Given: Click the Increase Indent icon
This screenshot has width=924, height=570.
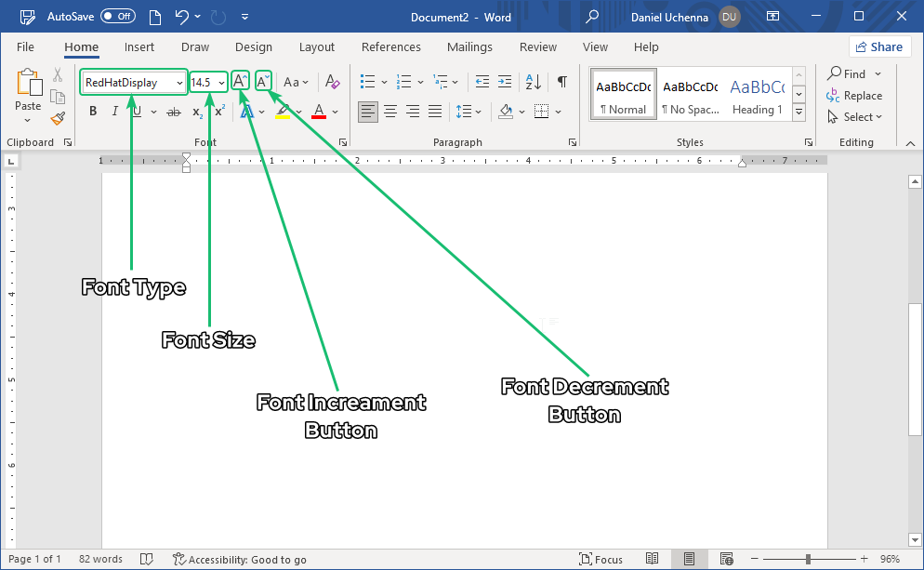Looking at the screenshot, I should pos(504,82).
